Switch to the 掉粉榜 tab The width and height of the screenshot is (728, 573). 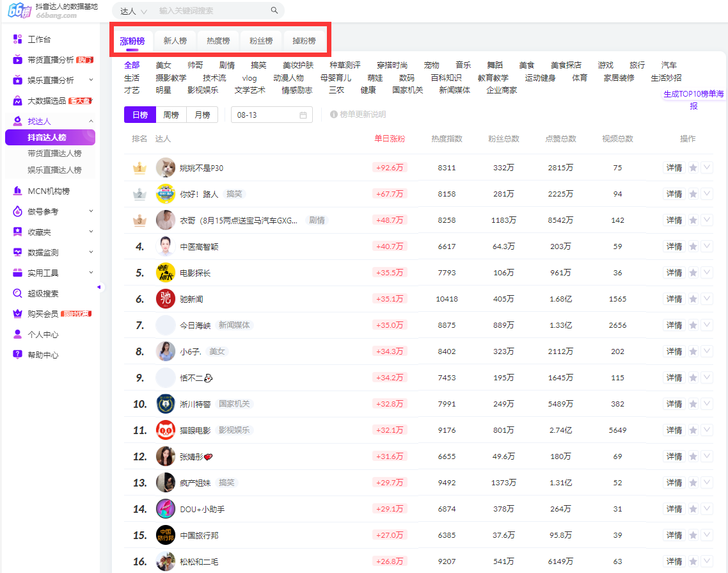[x=304, y=41]
